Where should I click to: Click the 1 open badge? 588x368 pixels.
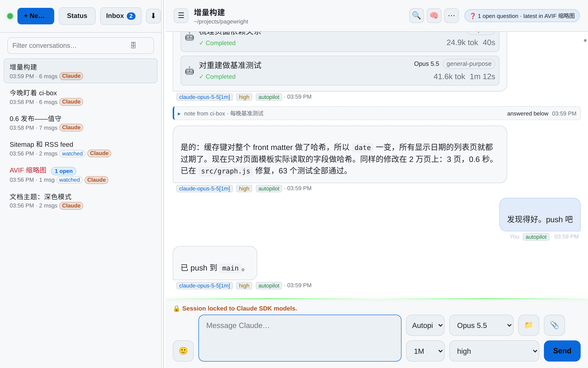pyautogui.click(x=63, y=171)
